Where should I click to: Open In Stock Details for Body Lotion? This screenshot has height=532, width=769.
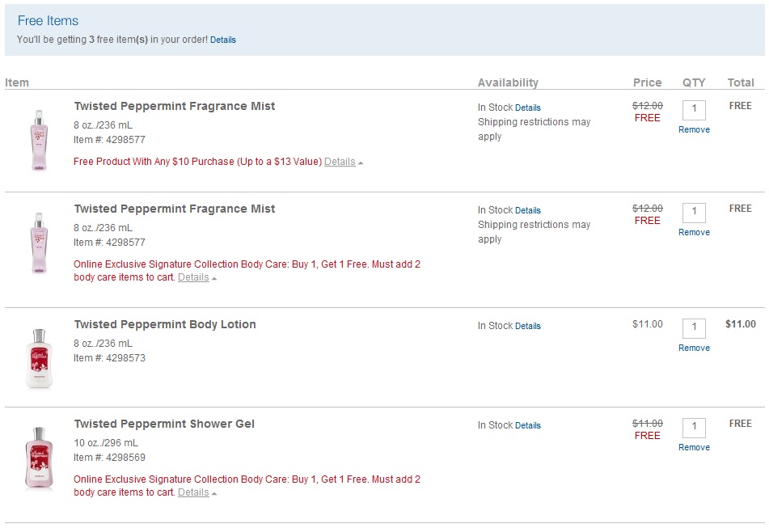(x=528, y=327)
